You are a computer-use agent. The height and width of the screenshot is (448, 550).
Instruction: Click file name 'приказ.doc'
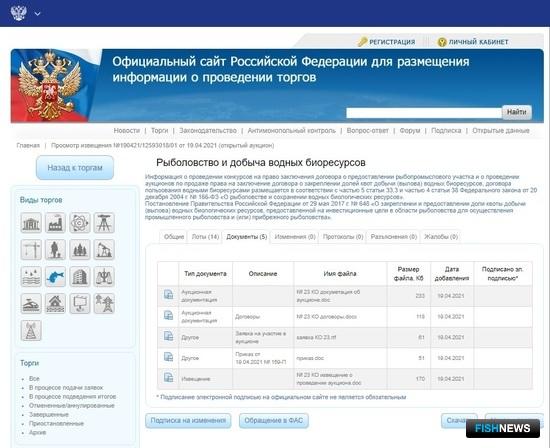point(310,358)
